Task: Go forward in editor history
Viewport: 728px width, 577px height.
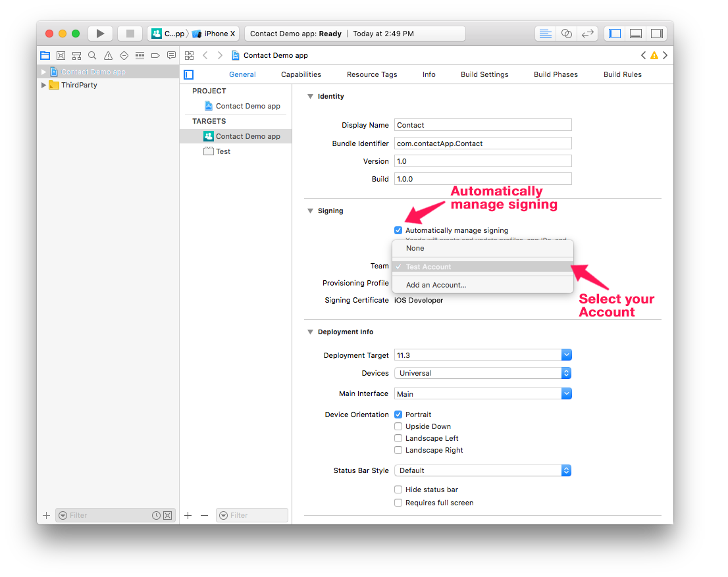Action: 220,56
